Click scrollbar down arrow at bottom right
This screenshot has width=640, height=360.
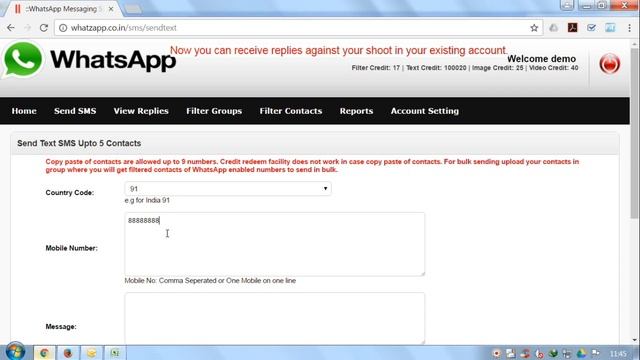click(634, 340)
